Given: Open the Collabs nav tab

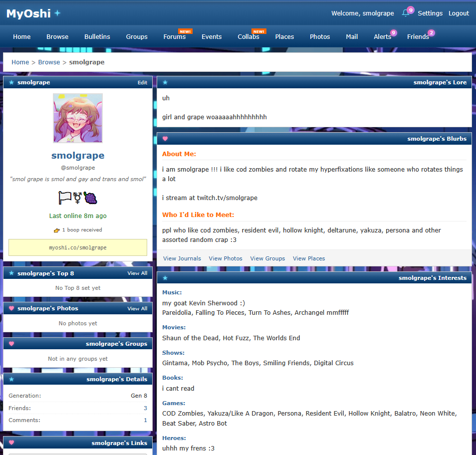Looking at the screenshot, I should pos(248,36).
